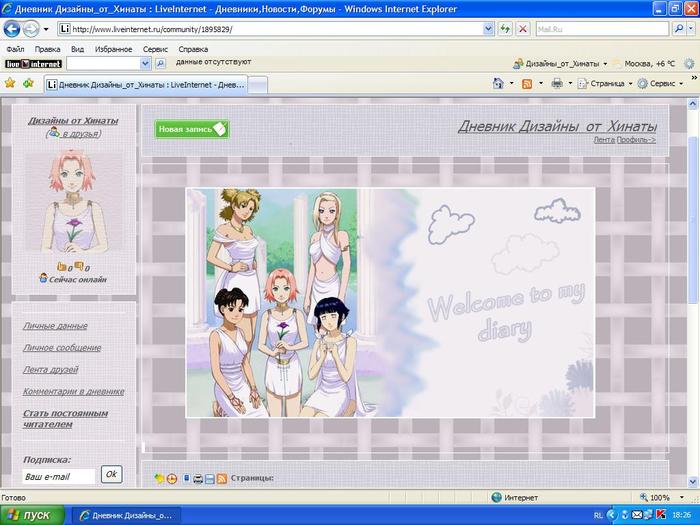Click the Moscow weather sun icon
Screen dimensions: 700x525
(x=617, y=64)
